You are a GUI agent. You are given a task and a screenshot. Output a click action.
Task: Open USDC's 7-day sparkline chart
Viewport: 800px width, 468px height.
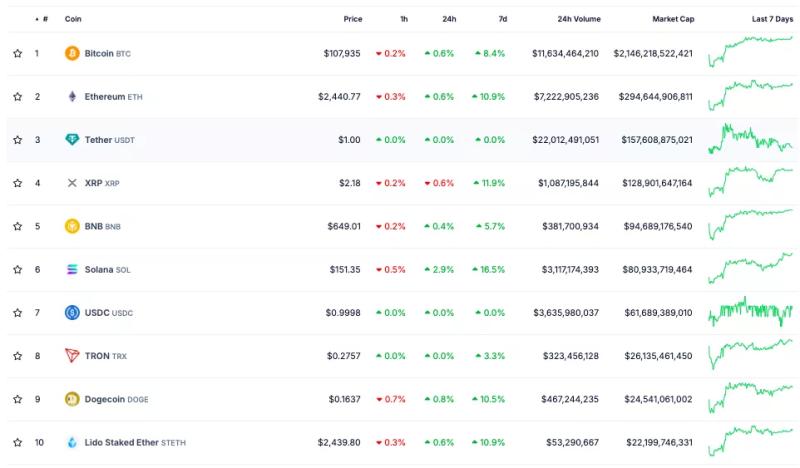point(751,311)
